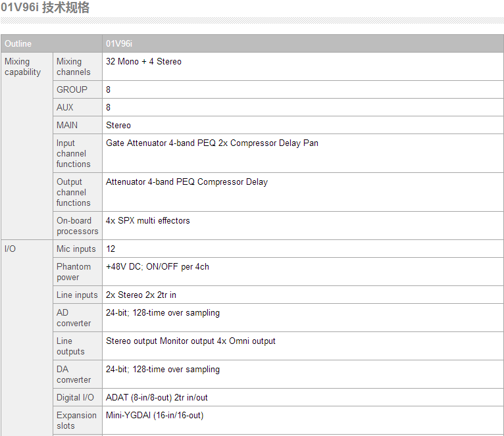Click the 'Expansion slots' label
The height and width of the screenshot is (436, 504).
click(76, 420)
